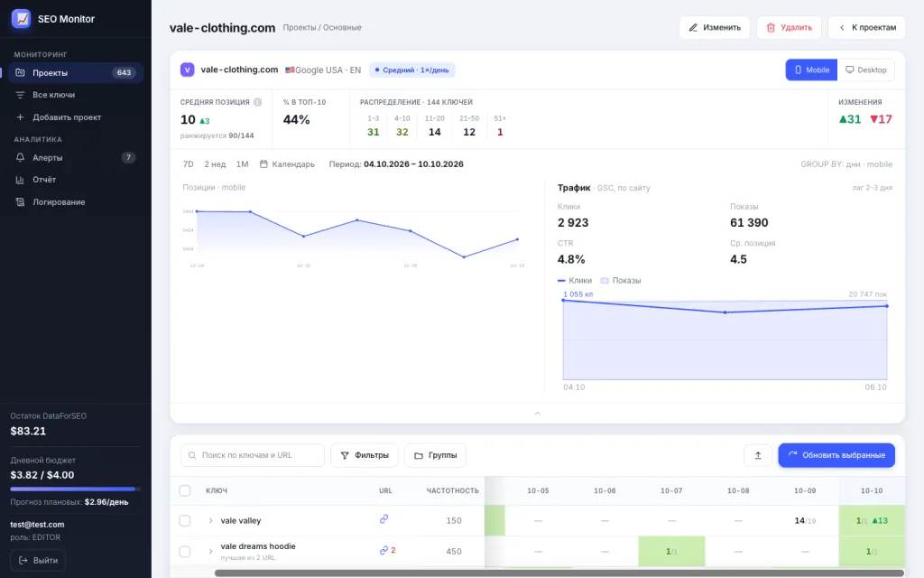The width and height of the screenshot is (924, 578).
Task: Focus the Поиск по ключам и URL field
Action: click(x=253, y=455)
